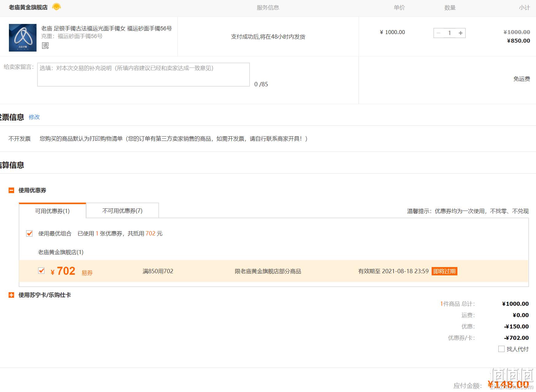Screen dimensions: 536x392
Task: Click the -¥150.00 discount amount
Action: click(x=516, y=327)
